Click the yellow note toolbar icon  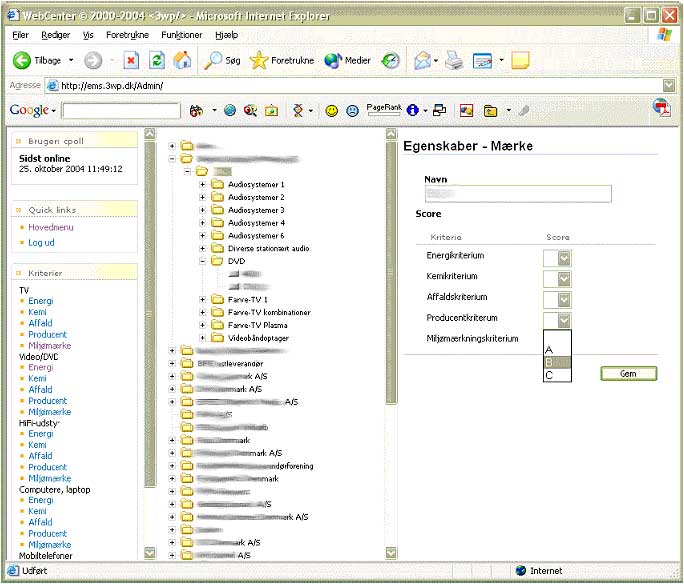[x=520, y=60]
